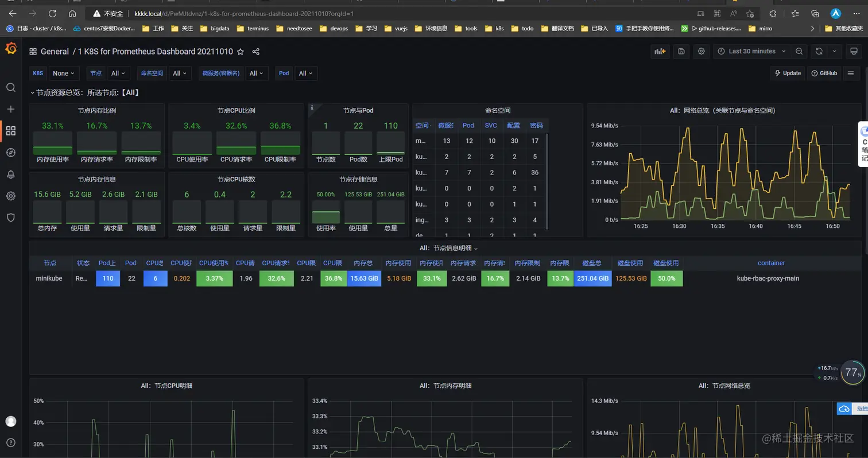Open the 节点信息明细 panel title menu
Screen dimensions: 868x458
click(448, 248)
